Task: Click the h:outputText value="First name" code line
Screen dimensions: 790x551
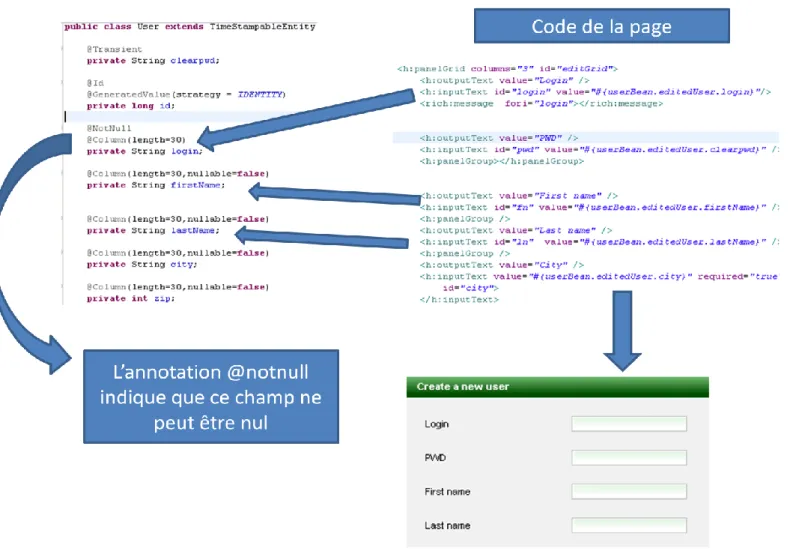Action: (x=518, y=196)
